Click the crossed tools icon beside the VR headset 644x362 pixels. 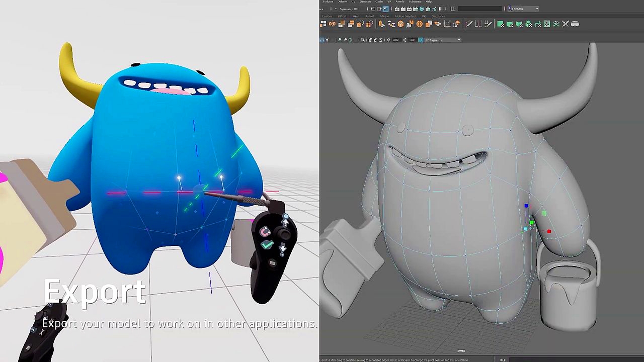tap(566, 24)
